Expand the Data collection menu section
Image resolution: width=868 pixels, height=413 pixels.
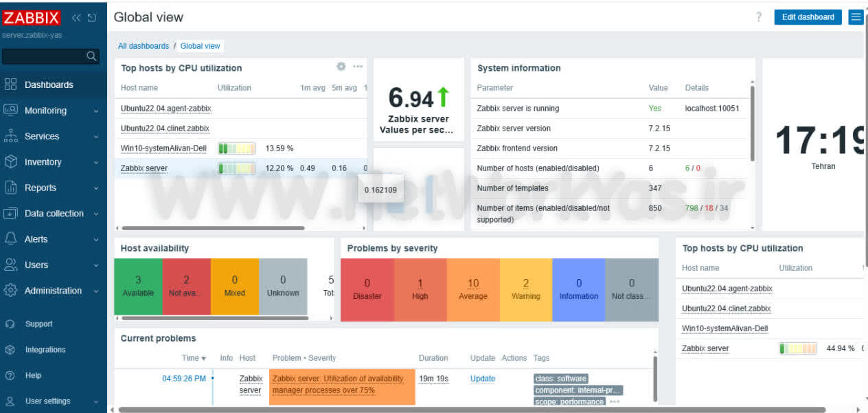pyautogui.click(x=54, y=214)
